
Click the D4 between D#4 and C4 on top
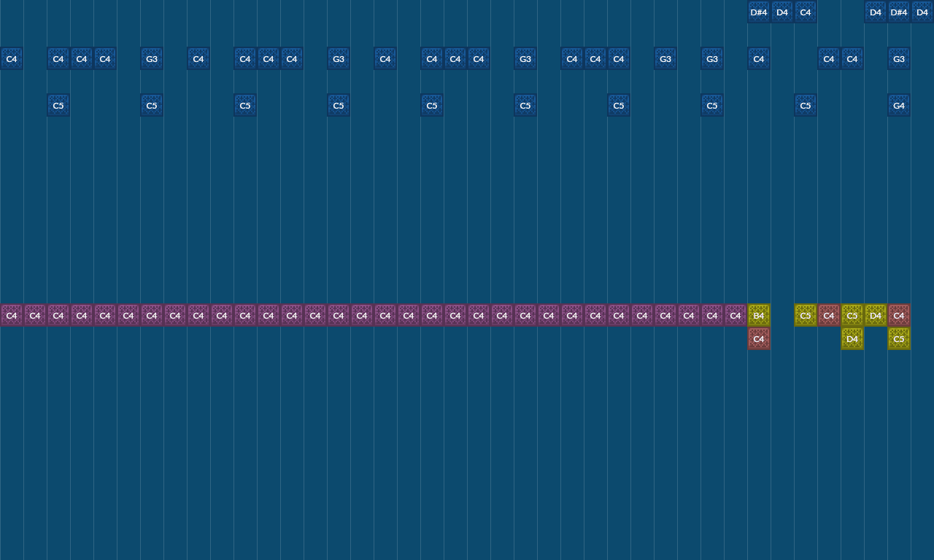click(x=782, y=12)
